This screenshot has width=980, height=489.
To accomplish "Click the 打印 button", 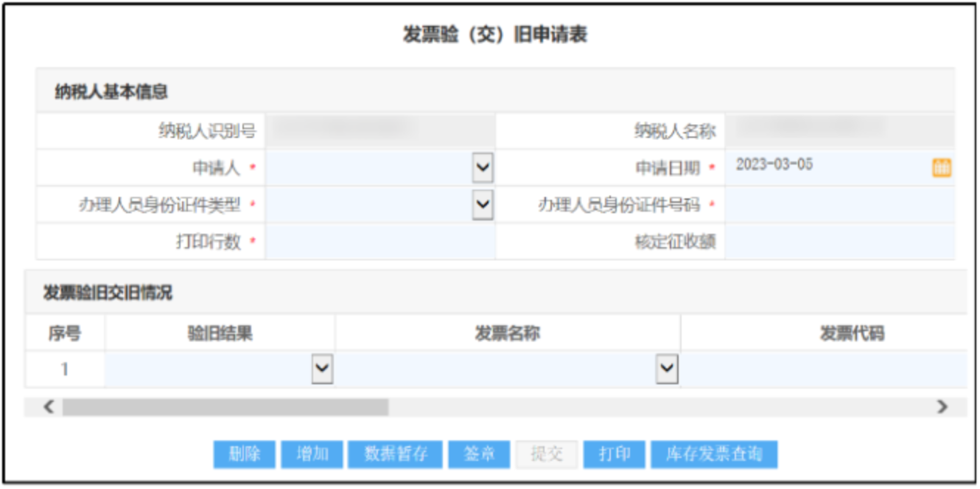I will [614, 454].
